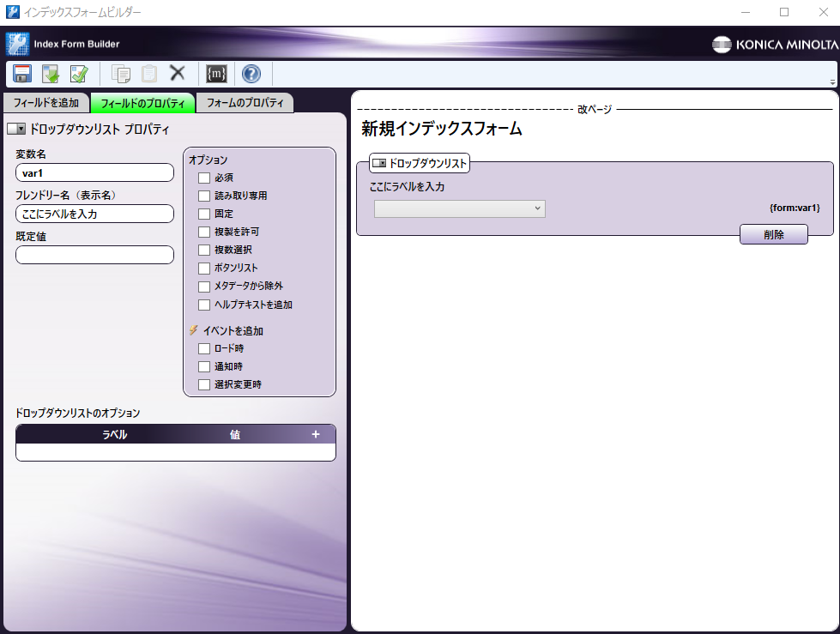Toggle the 読み取り専用 checkbox
This screenshot has height=634, width=840.
click(x=204, y=196)
